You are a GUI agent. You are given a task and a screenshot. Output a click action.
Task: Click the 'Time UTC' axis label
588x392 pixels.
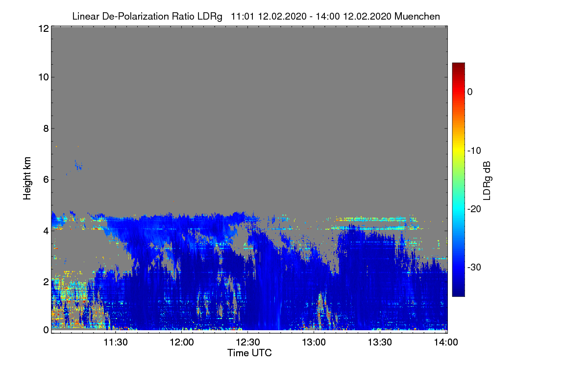249,353
